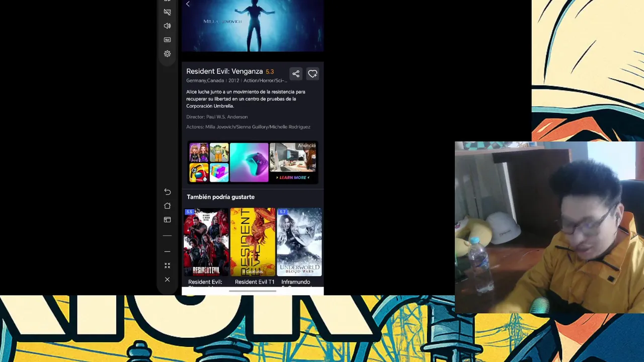This screenshot has width=644, height=362.
Task: Click the 'Inframundo' title label
Action: point(296,282)
